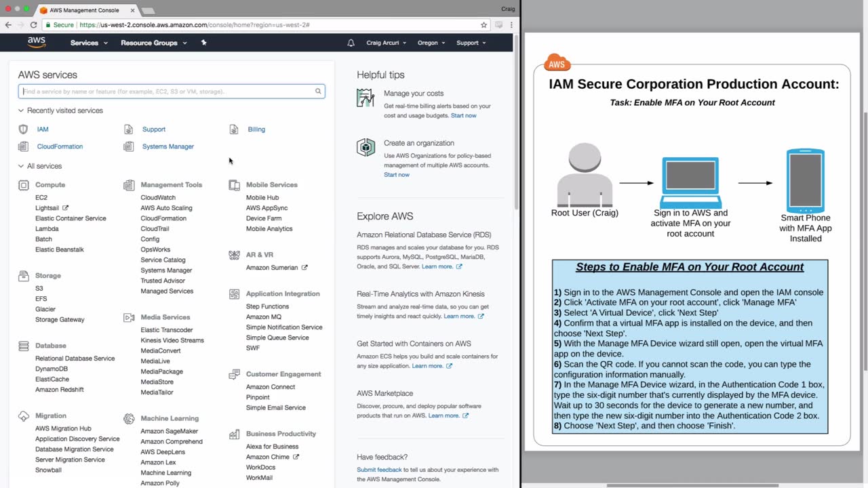Screen dimensions: 868x488
Task: Click the Compute category icon
Action: coord(24,185)
